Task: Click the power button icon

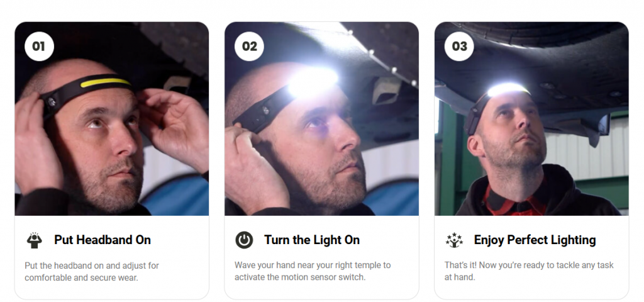Action: pos(244,240)
